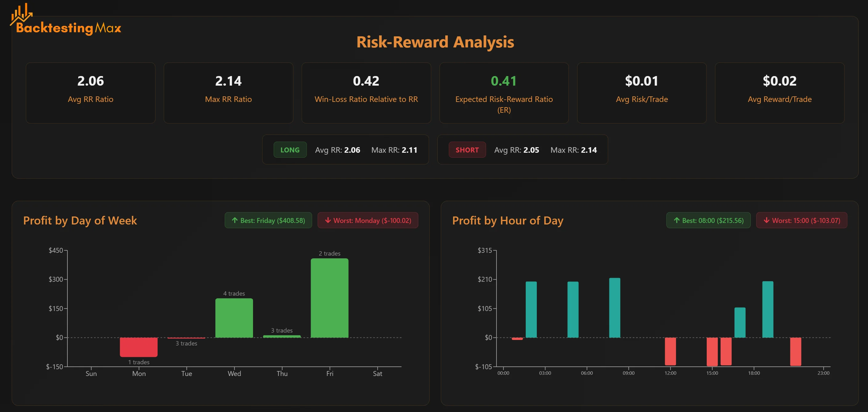Click the down arrow icon in Worst: 15:00 badge
The height and width of the screenshot is (412, 868).
(x=766, y=220)
